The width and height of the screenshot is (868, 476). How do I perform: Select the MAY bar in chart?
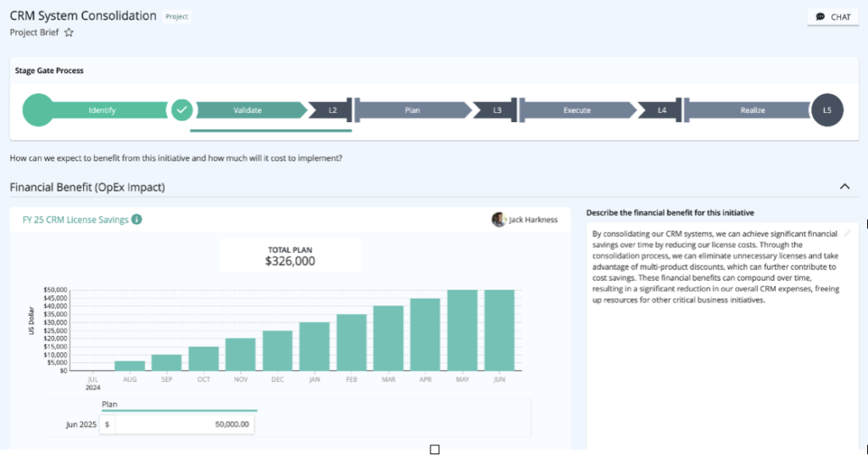click(462, 330)
